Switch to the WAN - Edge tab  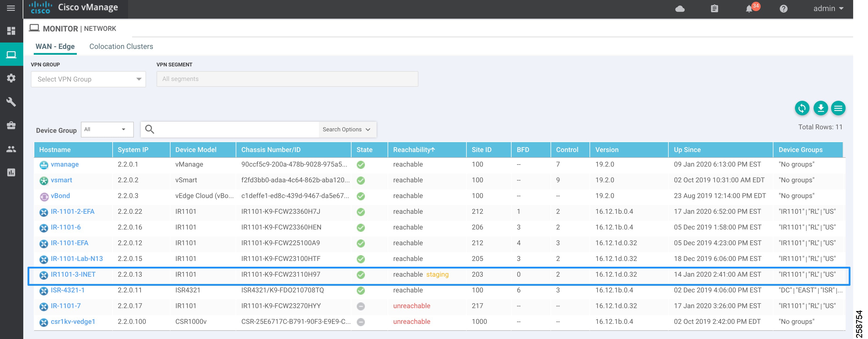pyautogui.click(x=55, y=47)
